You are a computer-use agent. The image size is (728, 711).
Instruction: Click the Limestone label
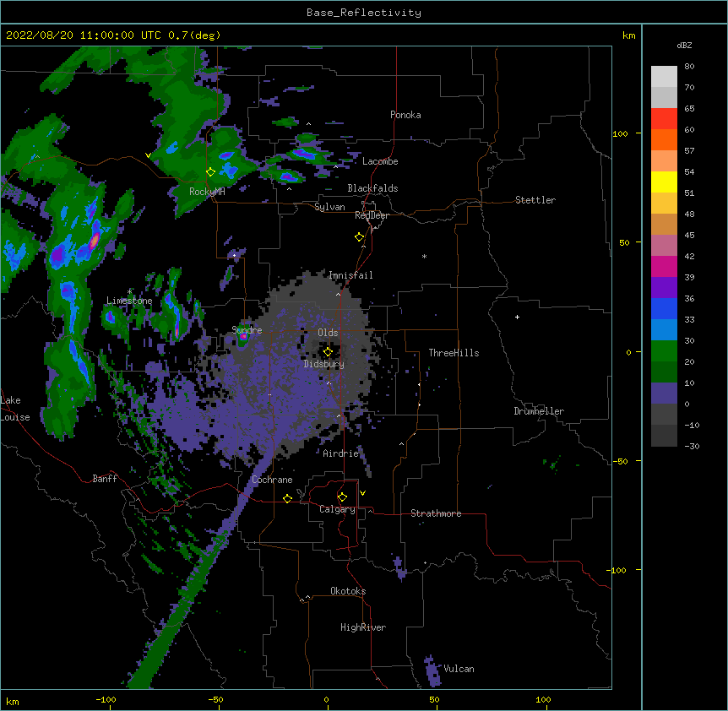[x=129, y=301]
